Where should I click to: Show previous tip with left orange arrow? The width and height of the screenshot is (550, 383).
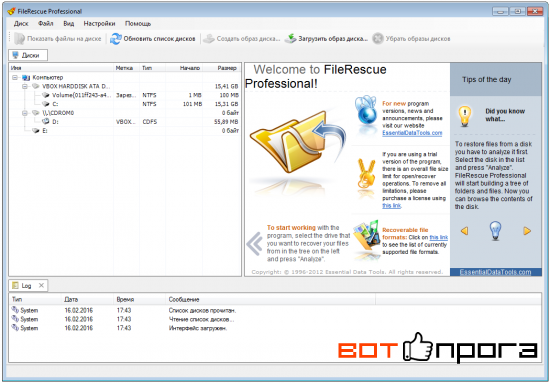coord(464,231)
